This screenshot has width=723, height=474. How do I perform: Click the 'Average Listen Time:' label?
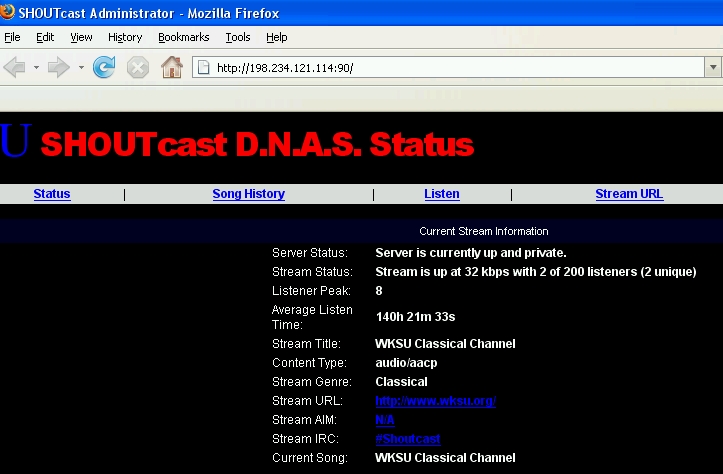312,317
